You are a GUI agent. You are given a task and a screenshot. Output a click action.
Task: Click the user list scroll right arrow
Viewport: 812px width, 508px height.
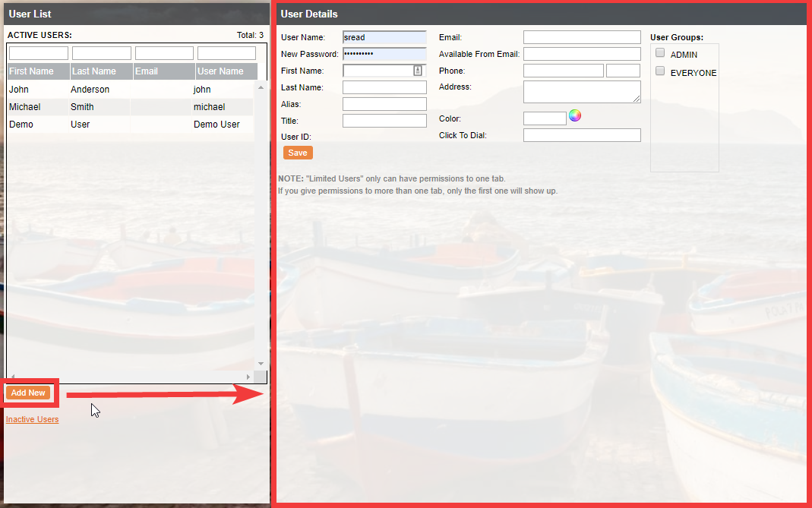248,377
